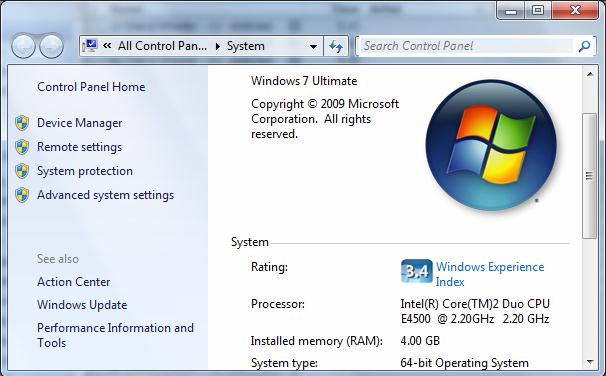Open Performance Information and Tools link

(115, 335)
